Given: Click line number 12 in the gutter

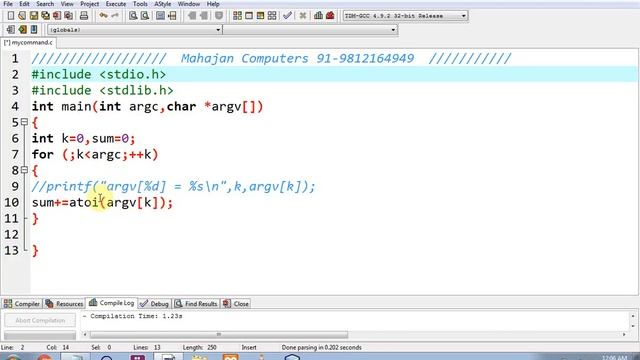Looking at the screenshot, I should (12, 234).
